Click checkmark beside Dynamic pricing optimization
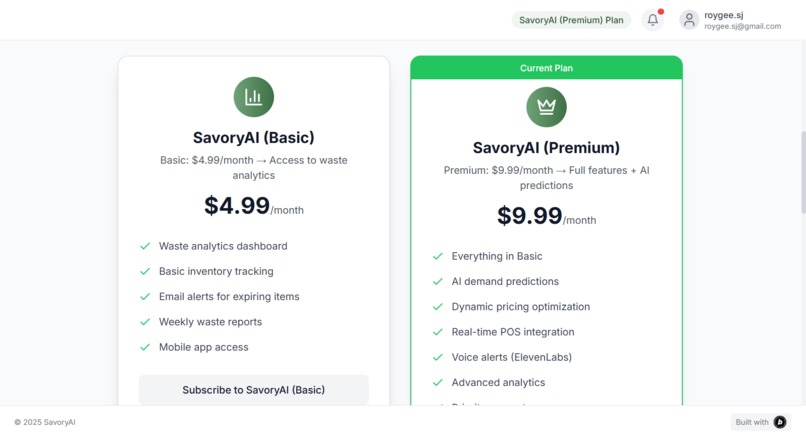 click(x=437, y=307)
